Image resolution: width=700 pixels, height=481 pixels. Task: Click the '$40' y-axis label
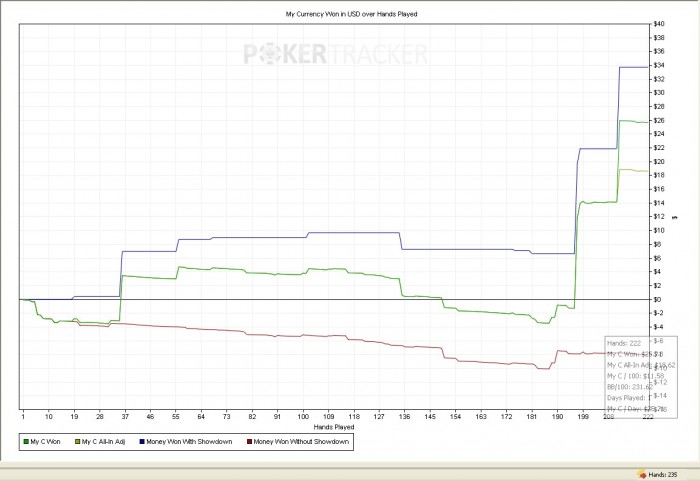(659, 24)
